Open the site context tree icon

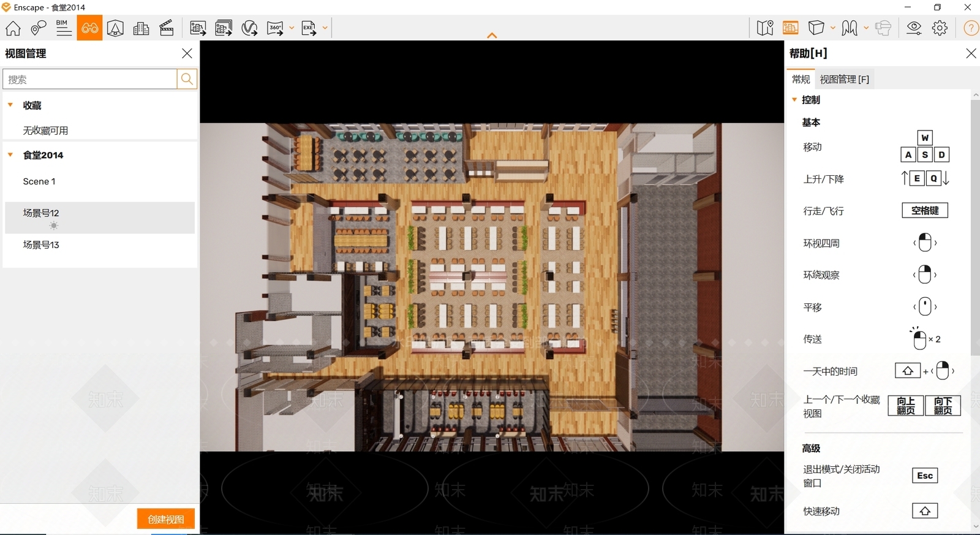click(115, 28)
